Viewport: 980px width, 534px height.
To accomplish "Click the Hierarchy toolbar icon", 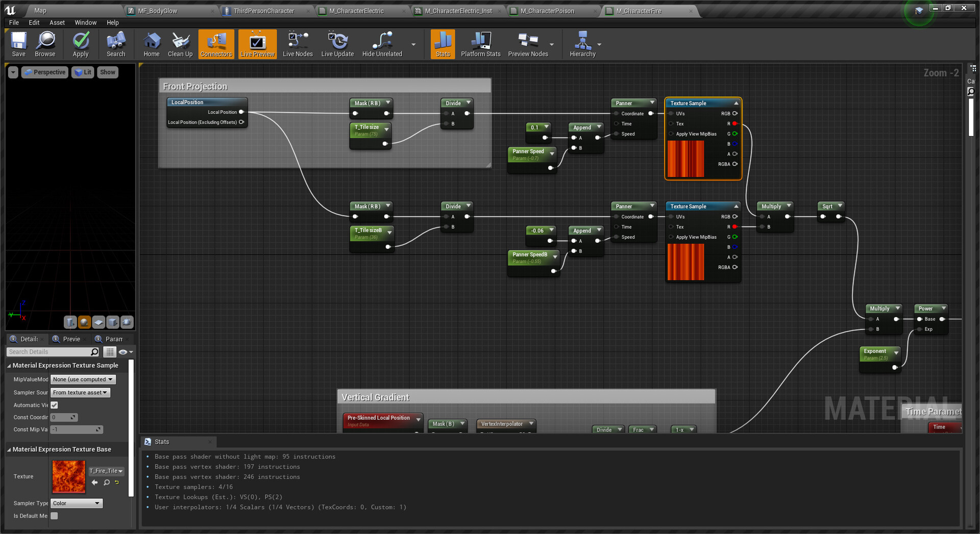I will coord(582,44).
